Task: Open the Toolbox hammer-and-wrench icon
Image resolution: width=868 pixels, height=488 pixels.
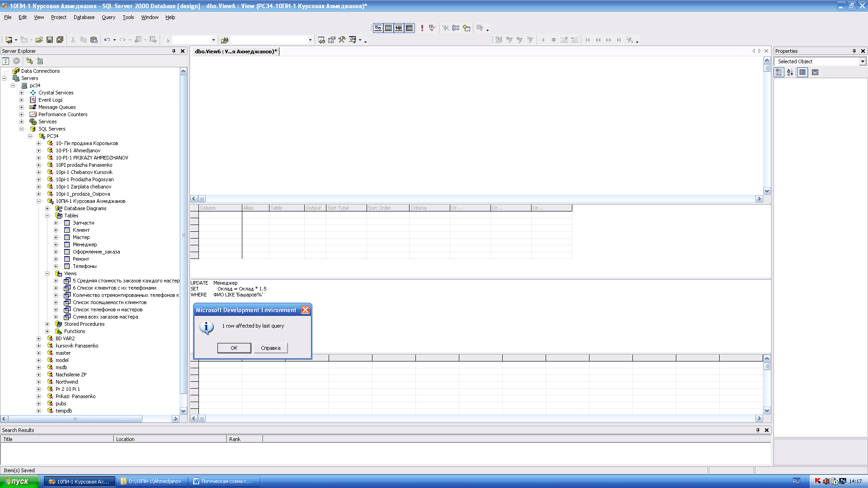Action: click(x=342, y=40)
